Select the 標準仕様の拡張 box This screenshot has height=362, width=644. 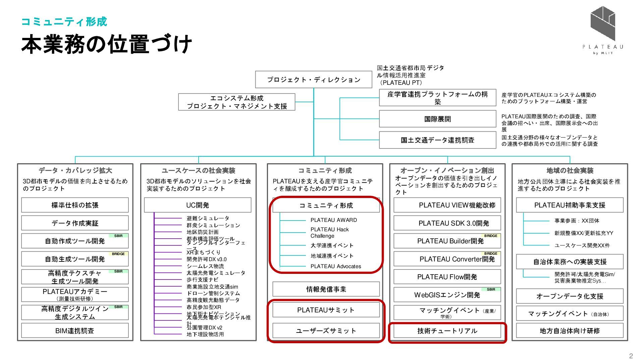click(x=75, y=205)
